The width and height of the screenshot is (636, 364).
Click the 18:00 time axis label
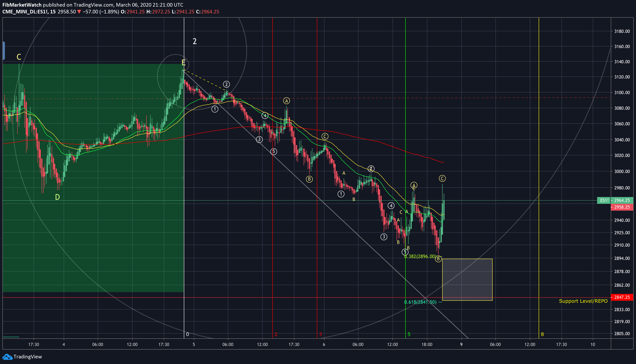[427, 345]
